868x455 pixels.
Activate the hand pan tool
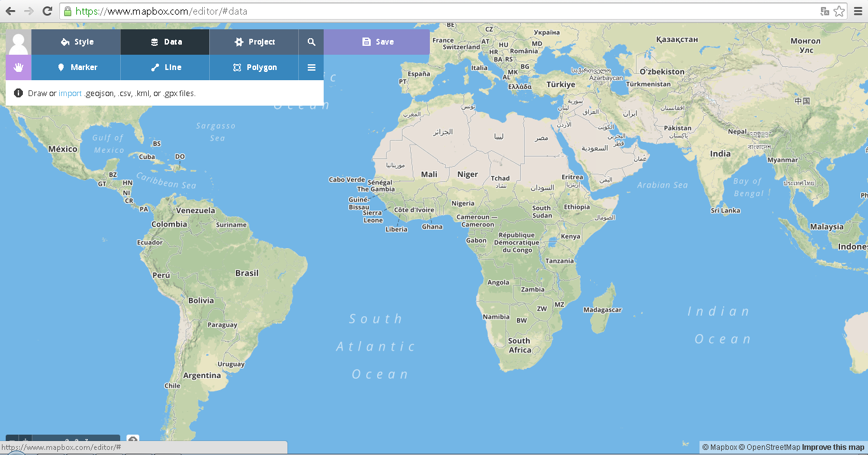[18, 67]
